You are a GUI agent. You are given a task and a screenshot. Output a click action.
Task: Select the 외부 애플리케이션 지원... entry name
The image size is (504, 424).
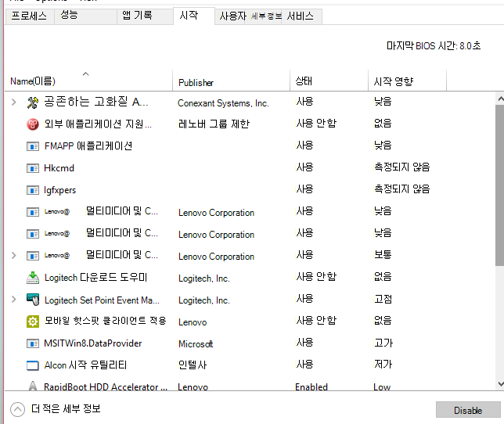point(98,124)
